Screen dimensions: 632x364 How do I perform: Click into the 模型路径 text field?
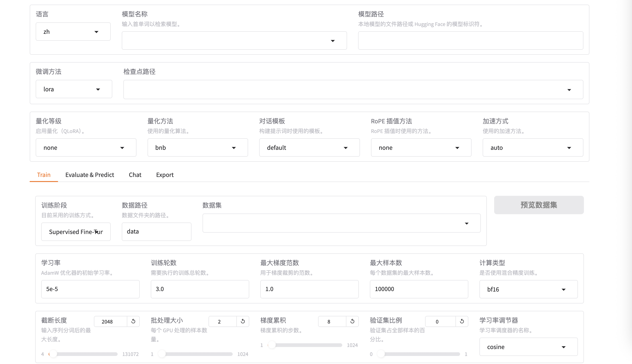(x=470, y=40)
